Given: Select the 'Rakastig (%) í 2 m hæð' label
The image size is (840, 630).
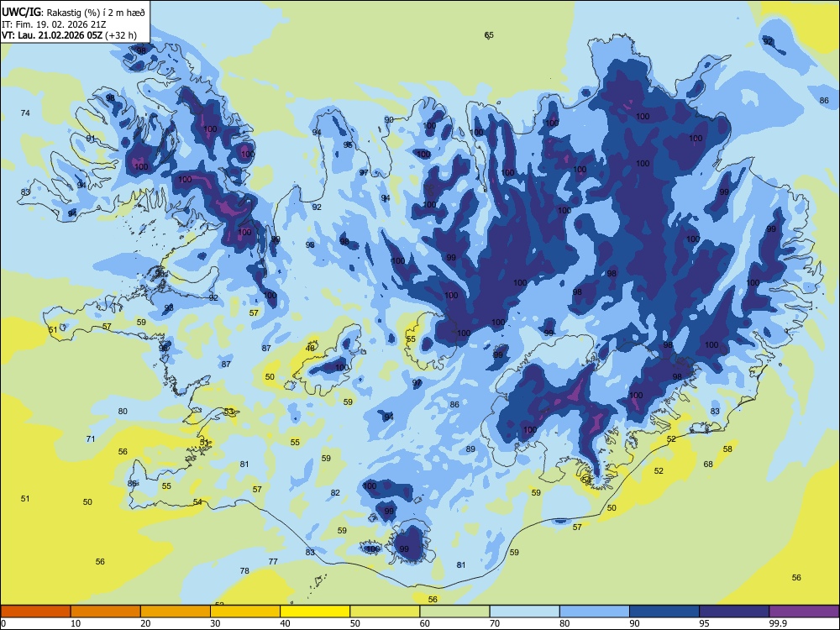Looking at the screenshot, I should (96, 13).
